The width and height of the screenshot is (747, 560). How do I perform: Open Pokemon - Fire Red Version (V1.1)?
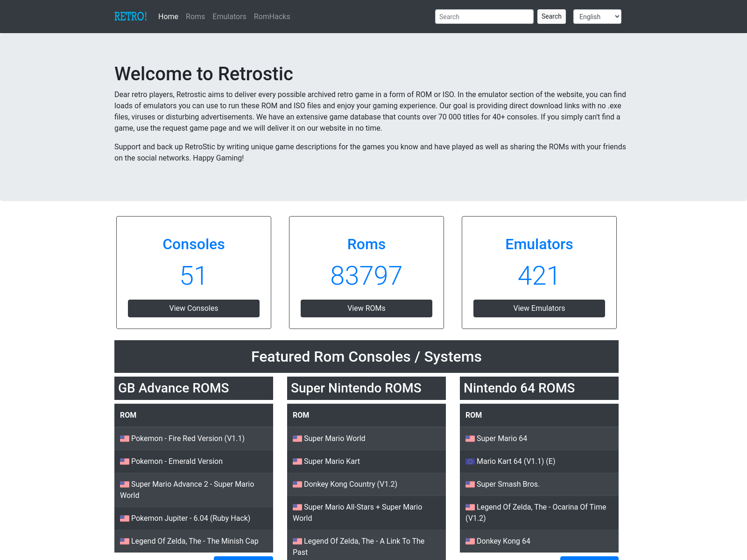188,439
